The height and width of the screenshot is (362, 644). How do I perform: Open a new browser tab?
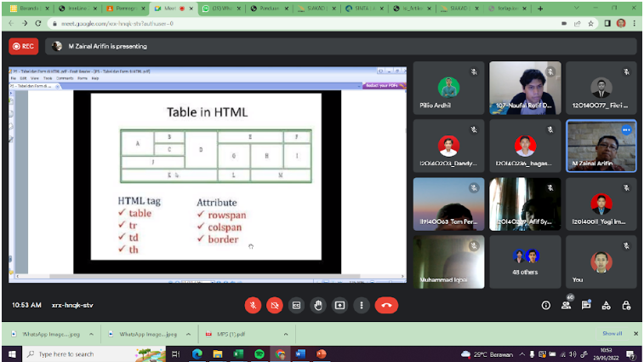(x=541, y=9)
